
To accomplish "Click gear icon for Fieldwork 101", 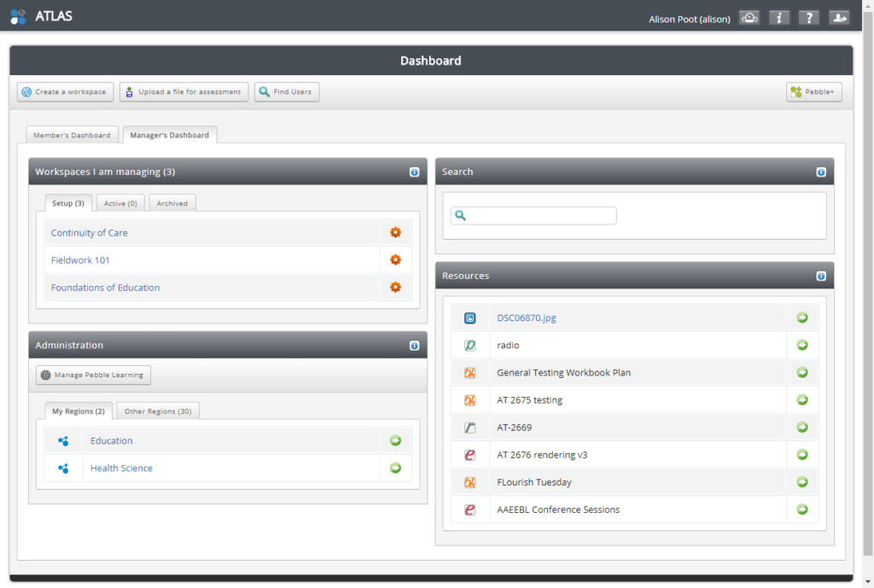I will point(395,259).
